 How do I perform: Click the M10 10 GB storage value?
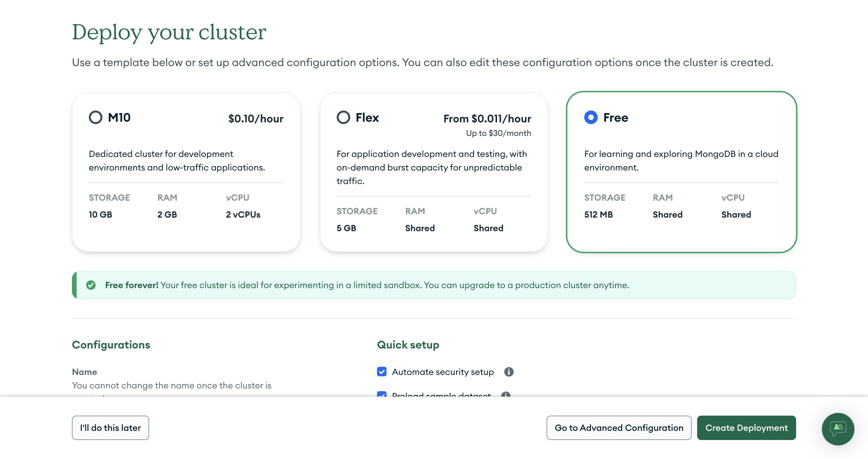pyautogui.click(x=100, y=215)
